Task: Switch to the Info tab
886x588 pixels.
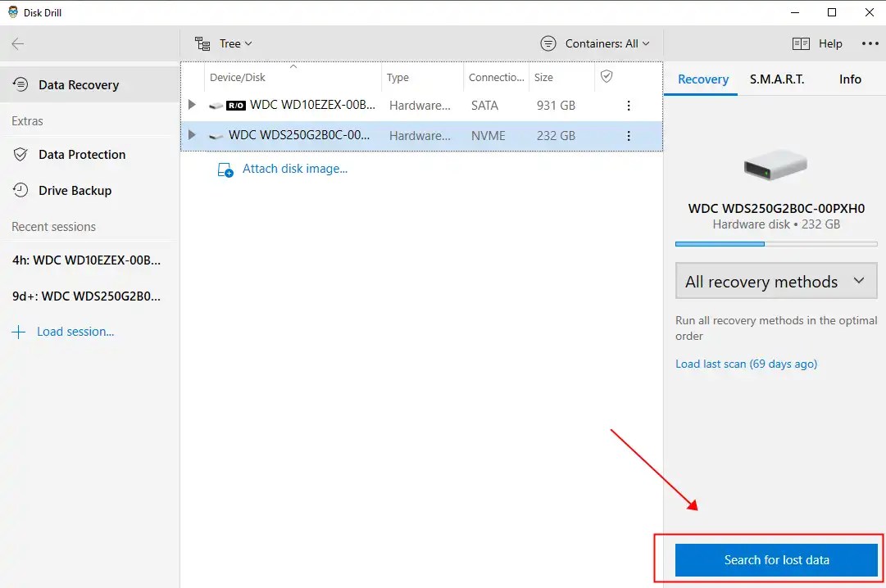Action: (850, 79)
